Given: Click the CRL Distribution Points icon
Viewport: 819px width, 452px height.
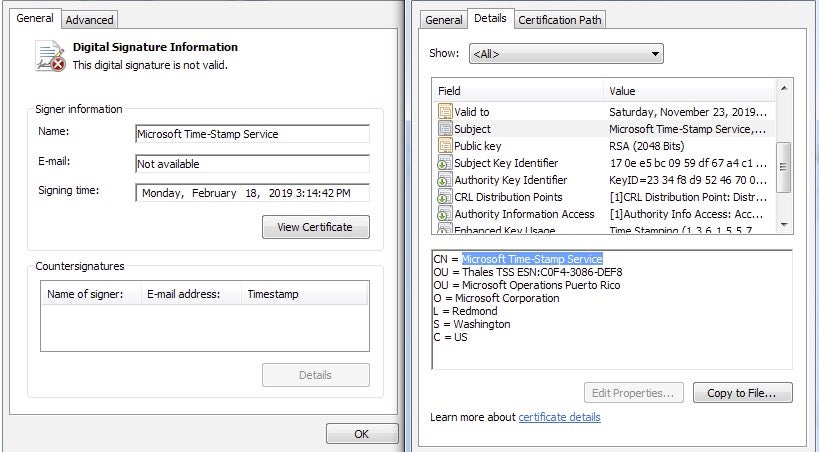Looking at the screenshot, I should click(x=445, y=197).
